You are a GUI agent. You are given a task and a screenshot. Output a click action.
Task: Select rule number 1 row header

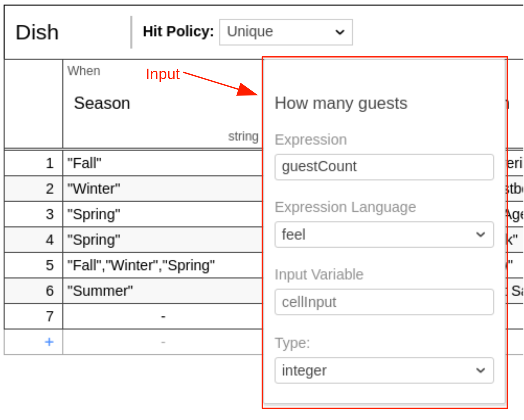coord(50,163)
